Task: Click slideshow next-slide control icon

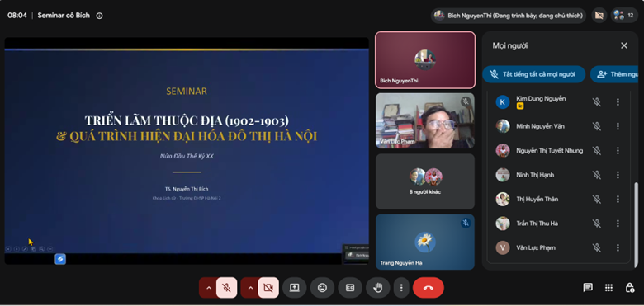Action: coord(17,249)
